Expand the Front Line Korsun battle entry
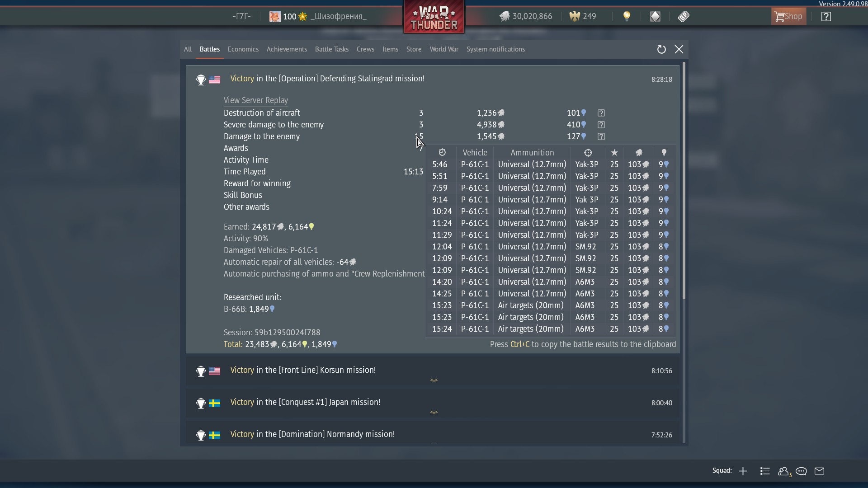 tap(434, 380)
